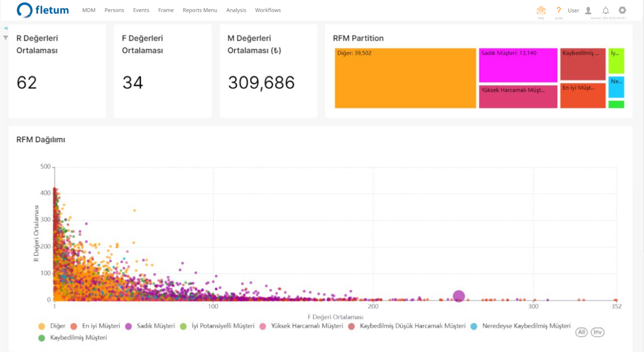Open the Frame menu
This screenshot has height=352, width=644.
point(166,10)
